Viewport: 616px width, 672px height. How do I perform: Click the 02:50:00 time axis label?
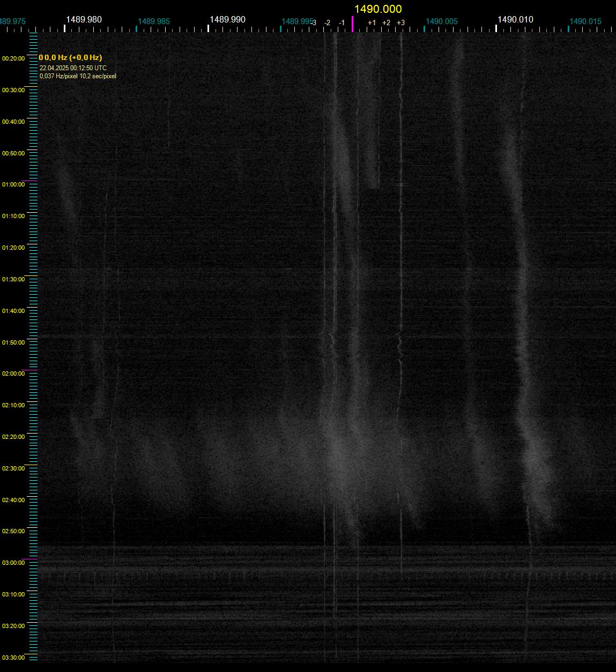pos(13,531)
